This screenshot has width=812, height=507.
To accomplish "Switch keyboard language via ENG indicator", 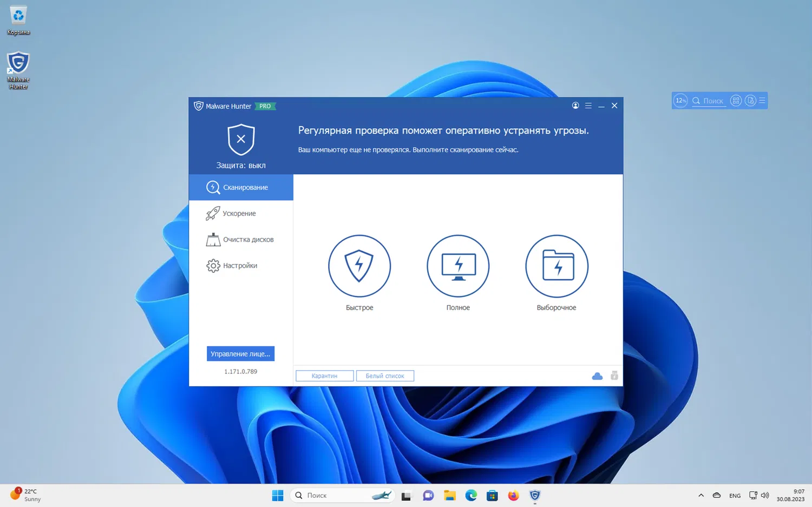I will (x=735, y=495).
